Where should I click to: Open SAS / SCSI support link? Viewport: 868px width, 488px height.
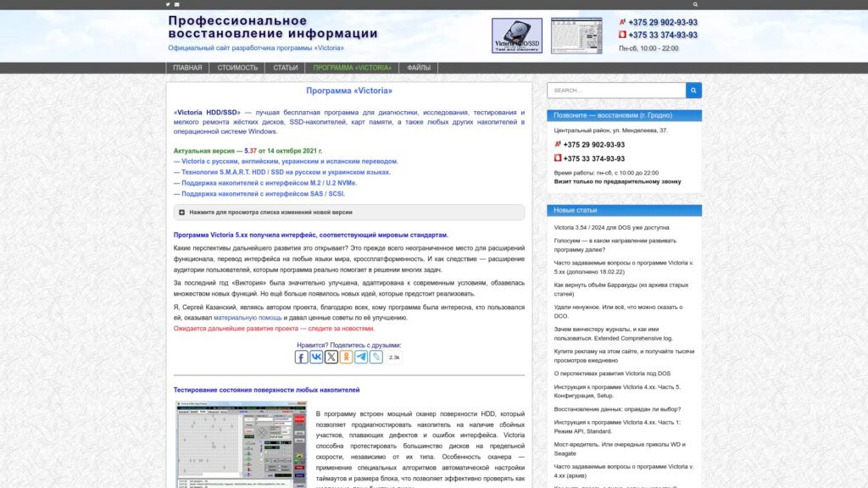259,194
